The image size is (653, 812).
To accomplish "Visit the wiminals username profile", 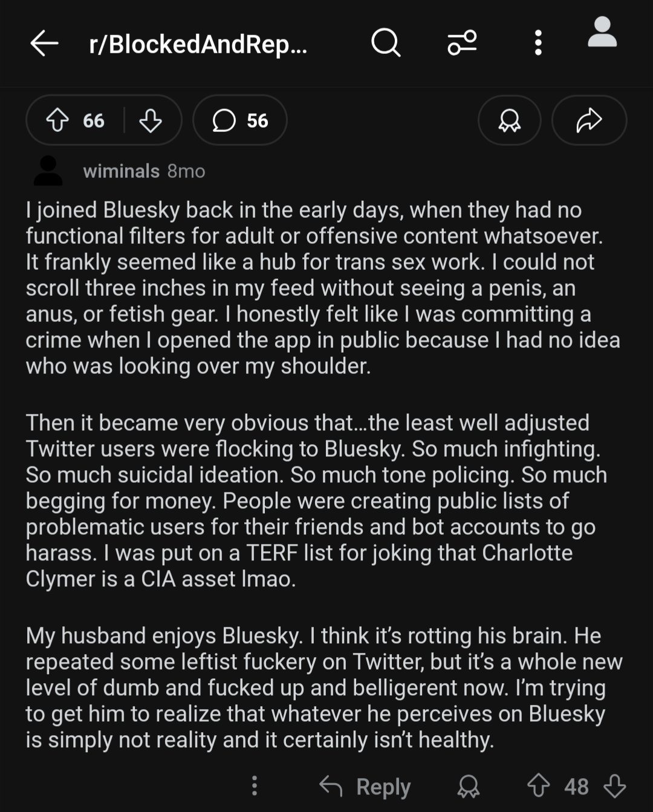I will (122, 171).
